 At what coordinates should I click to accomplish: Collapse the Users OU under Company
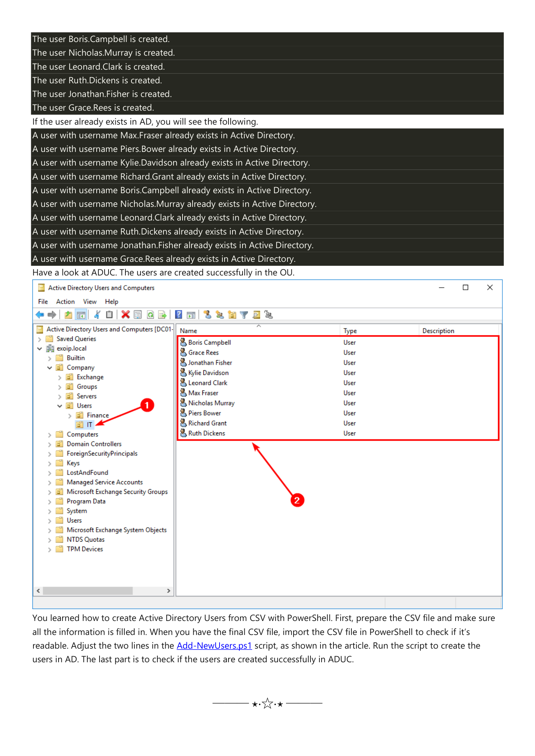click(60, 406)
